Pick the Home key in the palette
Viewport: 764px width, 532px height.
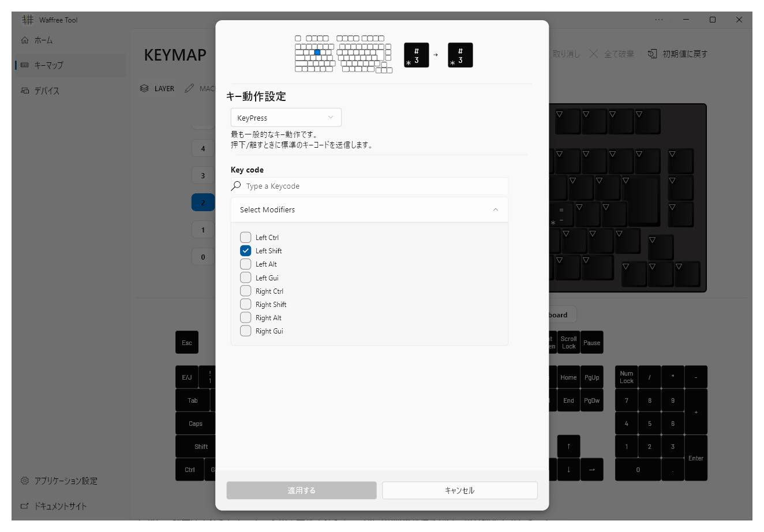568,377
